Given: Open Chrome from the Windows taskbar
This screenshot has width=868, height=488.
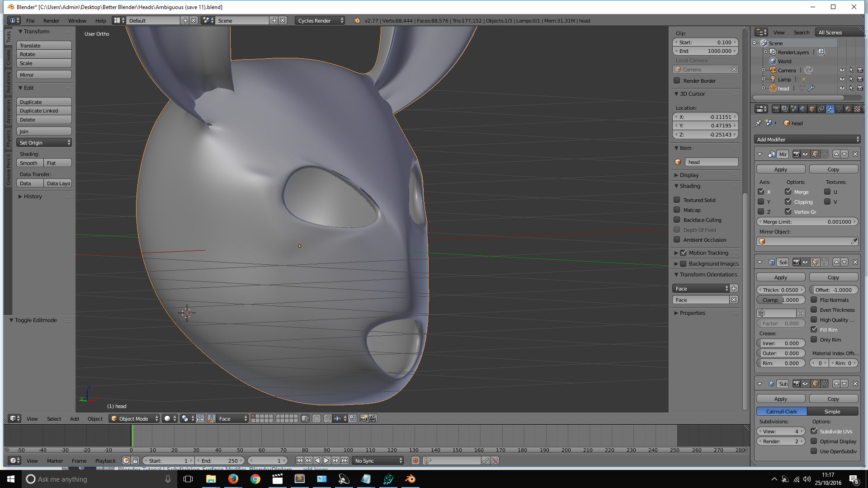Looking at the screenshot, I should (255, 479).
